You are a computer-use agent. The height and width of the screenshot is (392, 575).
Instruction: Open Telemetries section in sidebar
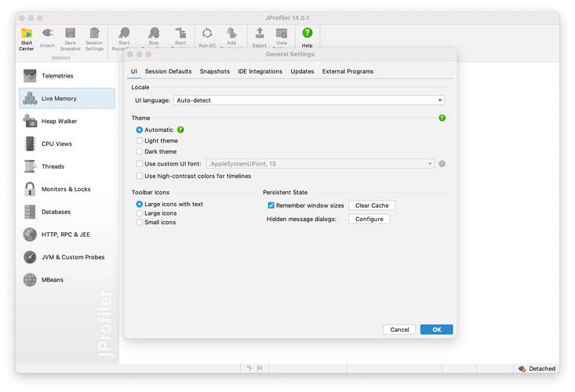point(67,76)
